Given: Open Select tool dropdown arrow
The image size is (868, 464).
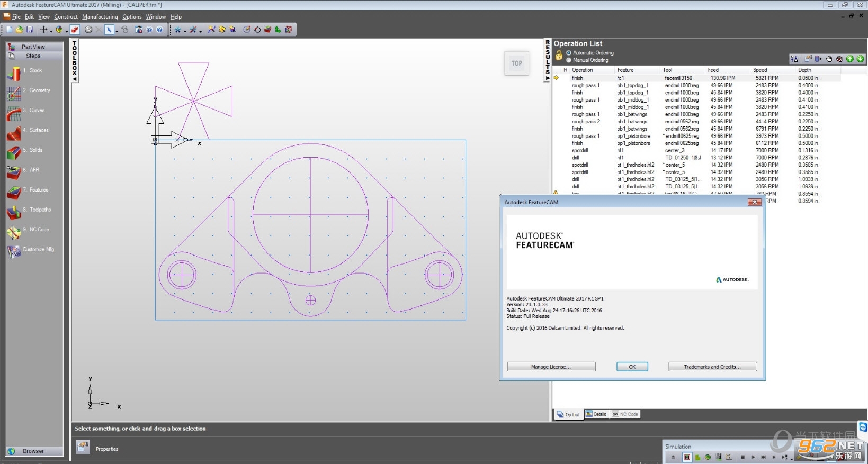Looking at the screenshot, I should 117,31.
